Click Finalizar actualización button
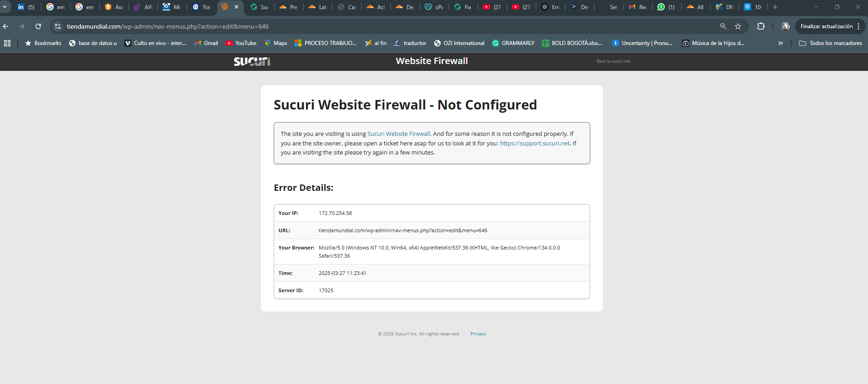The width and height of the screenshot is (868, 384). (827, 26)
